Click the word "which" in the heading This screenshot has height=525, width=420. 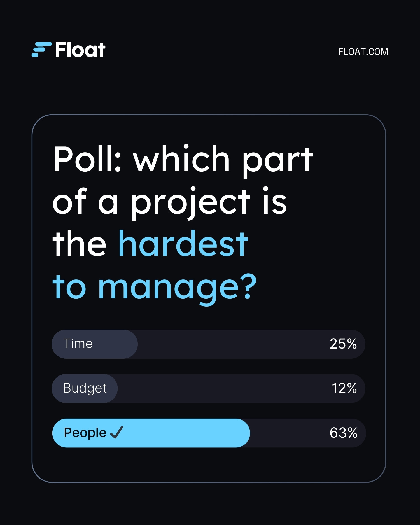181,159
